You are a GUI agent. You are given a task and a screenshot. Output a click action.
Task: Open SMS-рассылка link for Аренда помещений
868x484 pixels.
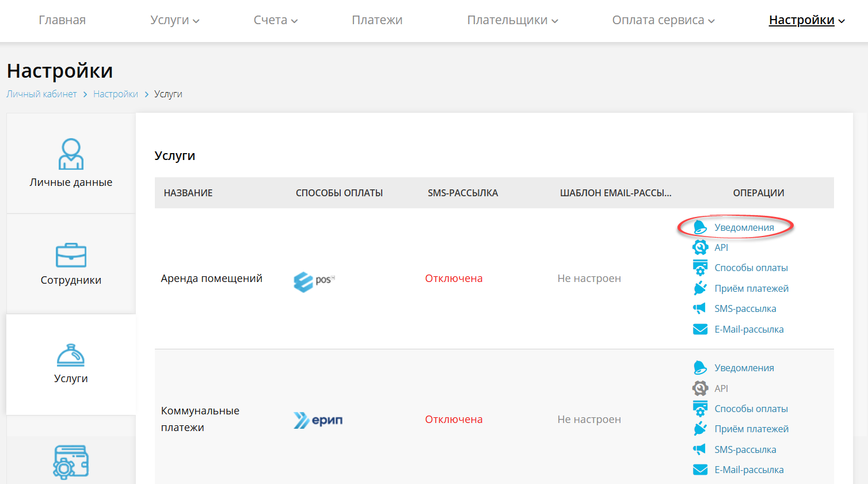[x=745, y=308]
